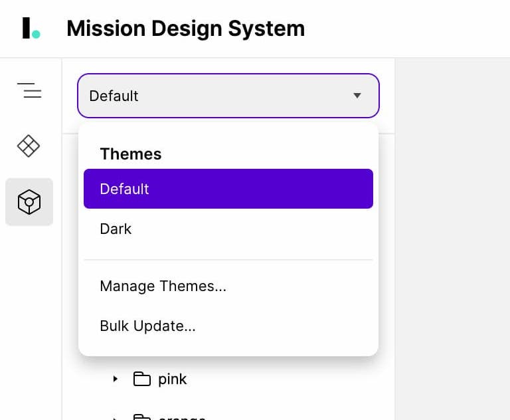
Task: Click the partially visible orange folder icon
Action: coord(142,417)
